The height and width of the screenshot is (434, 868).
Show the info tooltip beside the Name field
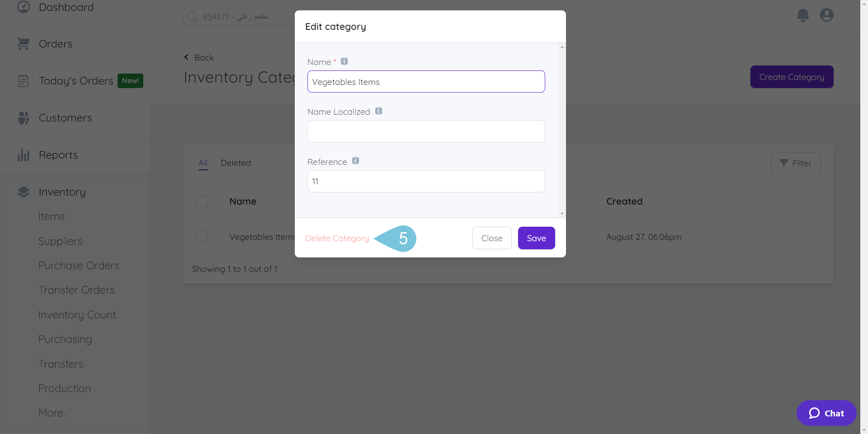[344, 61]
